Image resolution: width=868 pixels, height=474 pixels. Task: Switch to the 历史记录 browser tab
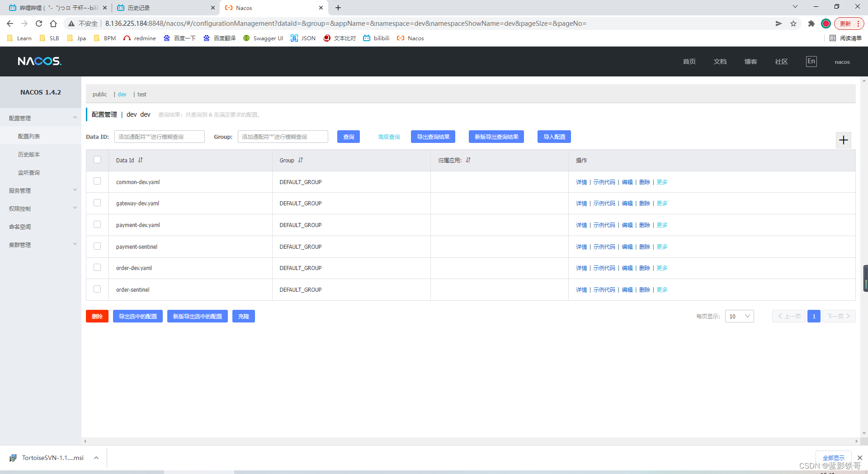(165, 8)
